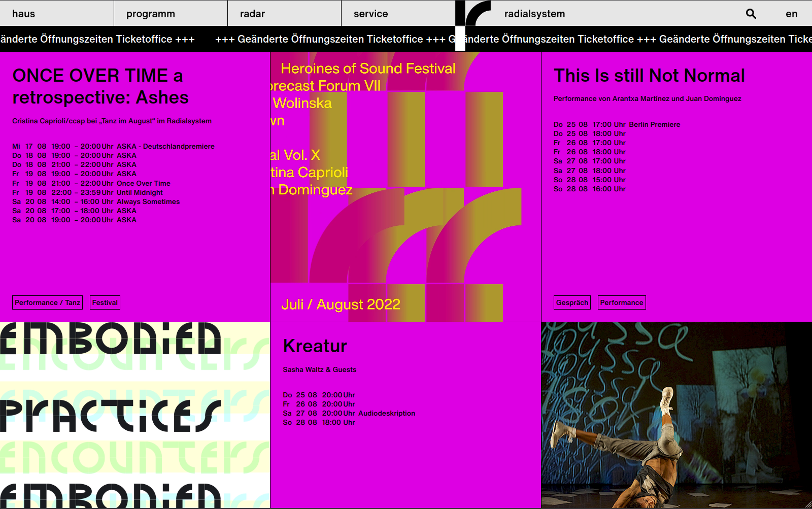
Task: Click the radialsystem home link
Action: tap(534, 14)
